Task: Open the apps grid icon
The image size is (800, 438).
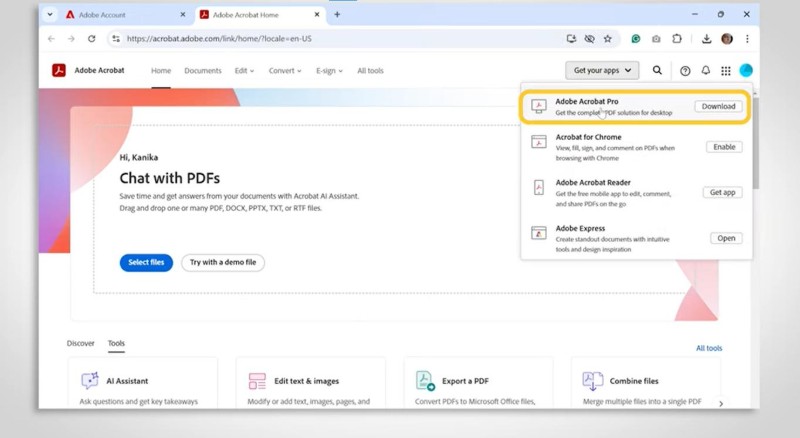Action: coord(726,71)
